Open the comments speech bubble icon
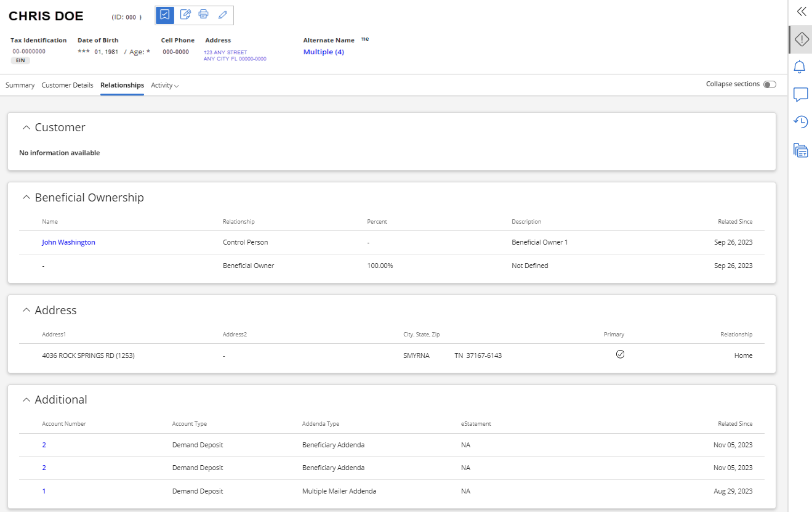812x512 pixels. tap(800, 94)
